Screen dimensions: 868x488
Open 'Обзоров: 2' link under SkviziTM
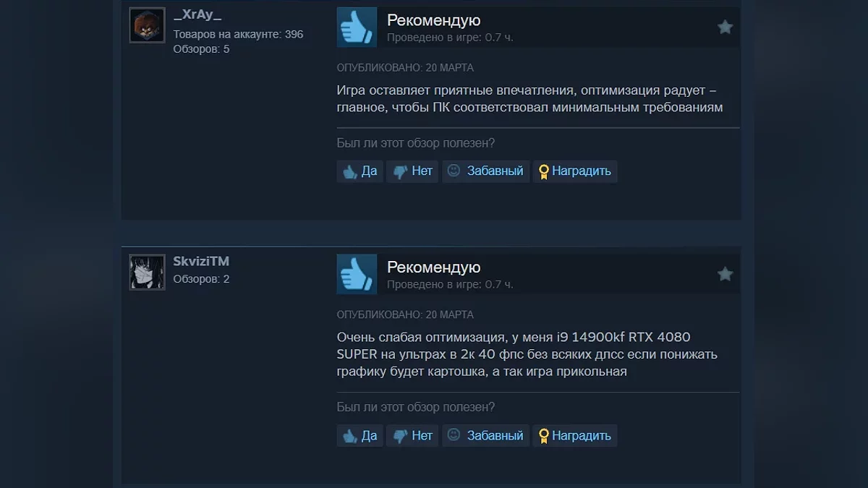coord(201,279)
